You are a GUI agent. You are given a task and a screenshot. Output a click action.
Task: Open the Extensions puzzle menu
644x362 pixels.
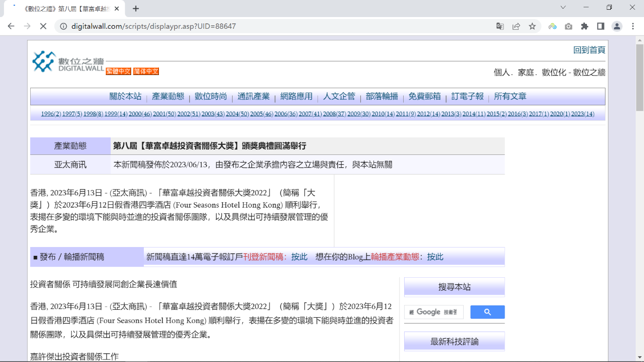(585, 26)
